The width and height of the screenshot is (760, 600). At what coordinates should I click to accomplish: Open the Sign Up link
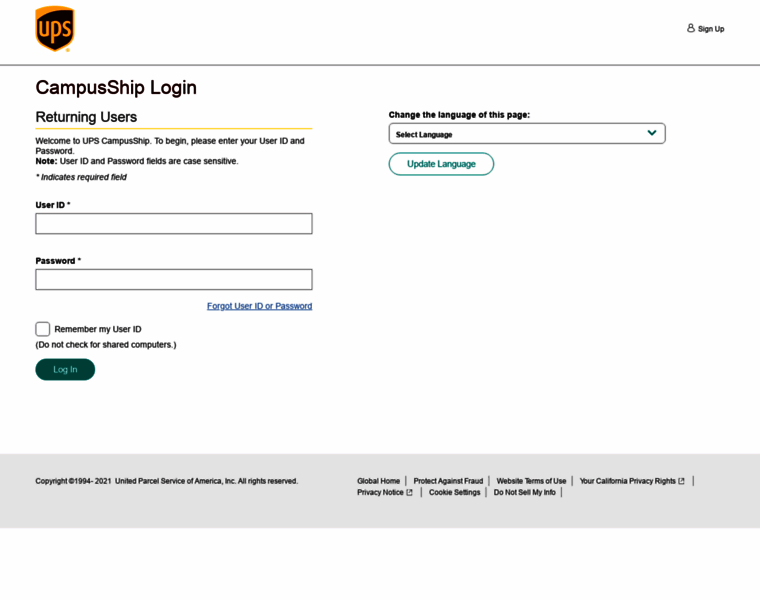click(x=711, y=29)
